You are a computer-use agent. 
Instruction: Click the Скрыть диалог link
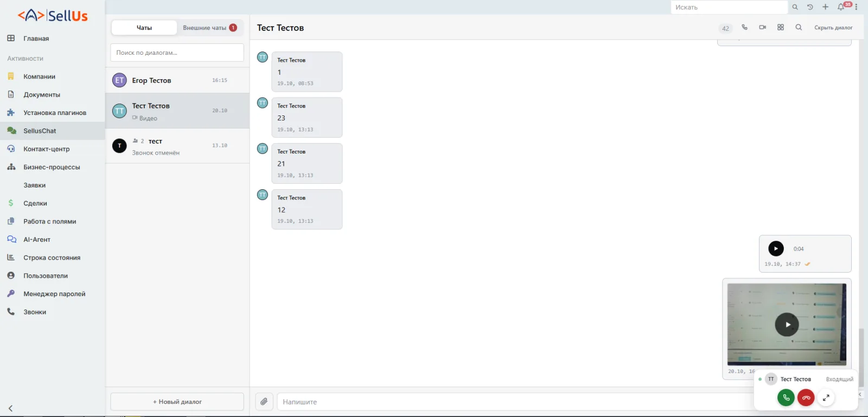coord(833,28)
